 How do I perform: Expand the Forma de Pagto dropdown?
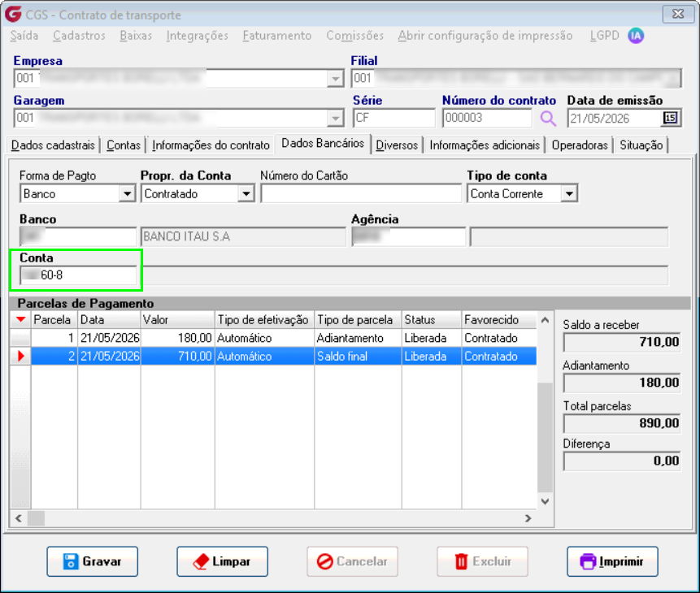127,194
